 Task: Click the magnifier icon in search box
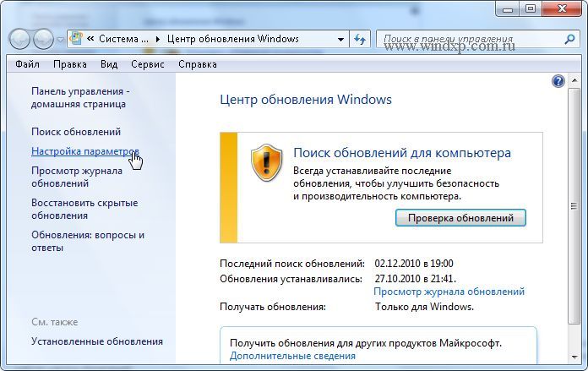569,39
